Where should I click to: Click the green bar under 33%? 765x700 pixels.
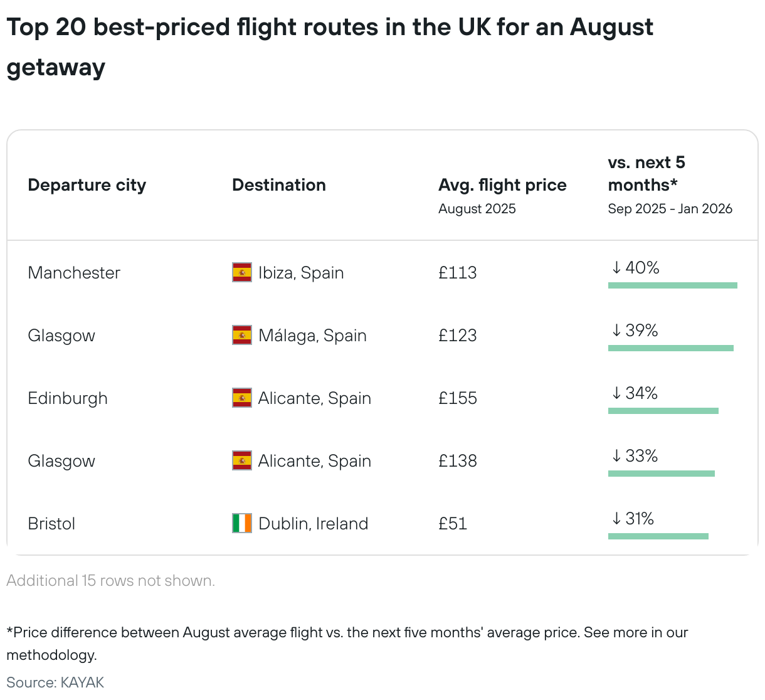661,474
